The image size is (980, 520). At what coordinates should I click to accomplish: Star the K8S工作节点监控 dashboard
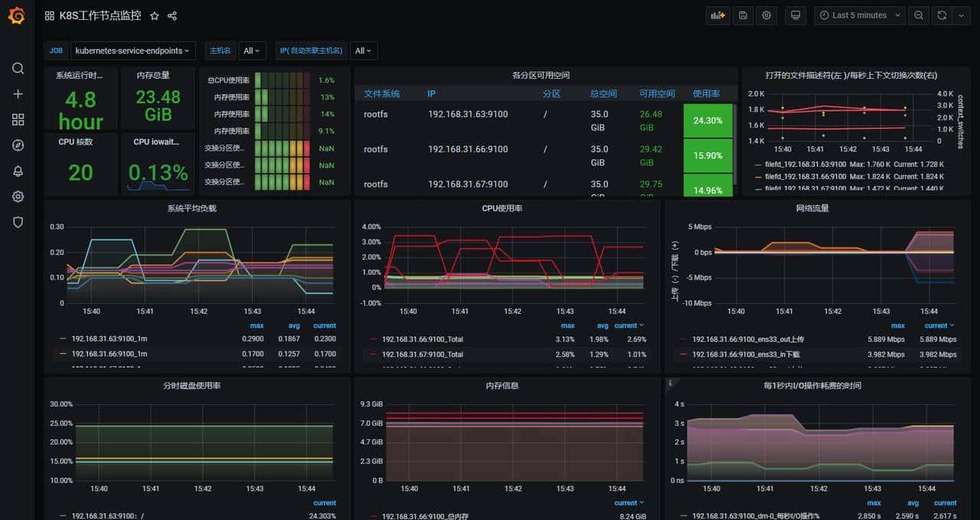click(x=155, y=15)
